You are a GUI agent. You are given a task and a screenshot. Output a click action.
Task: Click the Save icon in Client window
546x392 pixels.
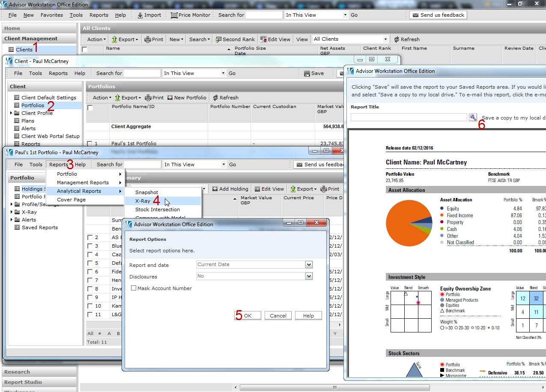307,73
